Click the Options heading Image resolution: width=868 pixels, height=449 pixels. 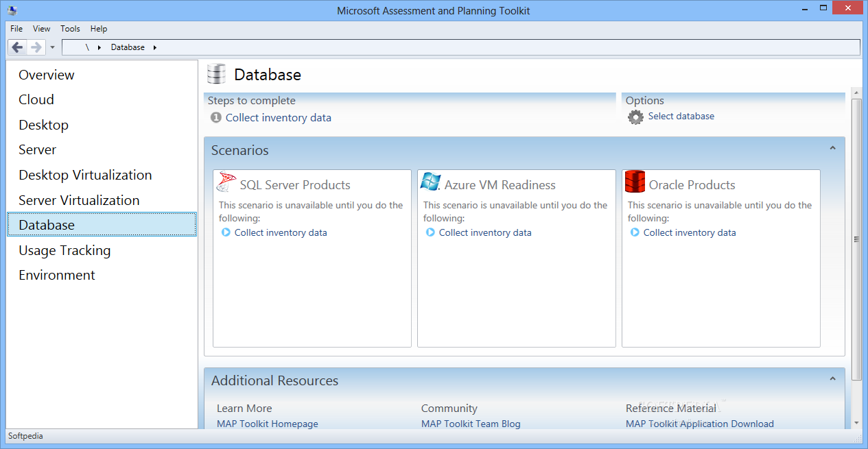click(x=645, y=101)
